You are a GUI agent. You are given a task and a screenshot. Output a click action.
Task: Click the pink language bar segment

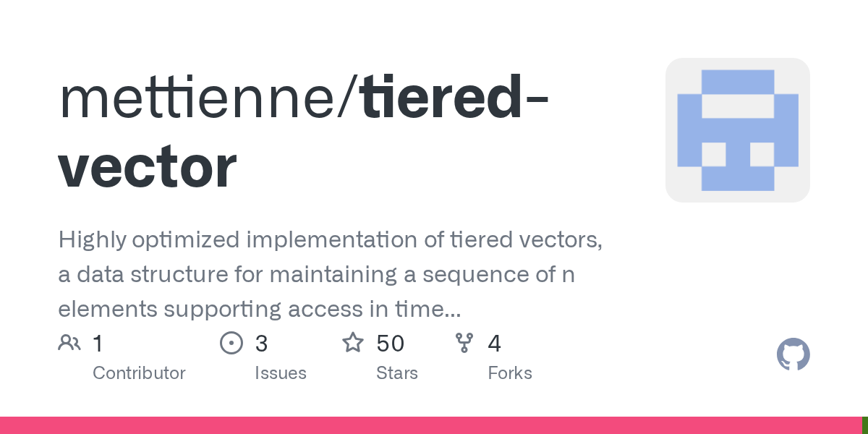[430, 425]
